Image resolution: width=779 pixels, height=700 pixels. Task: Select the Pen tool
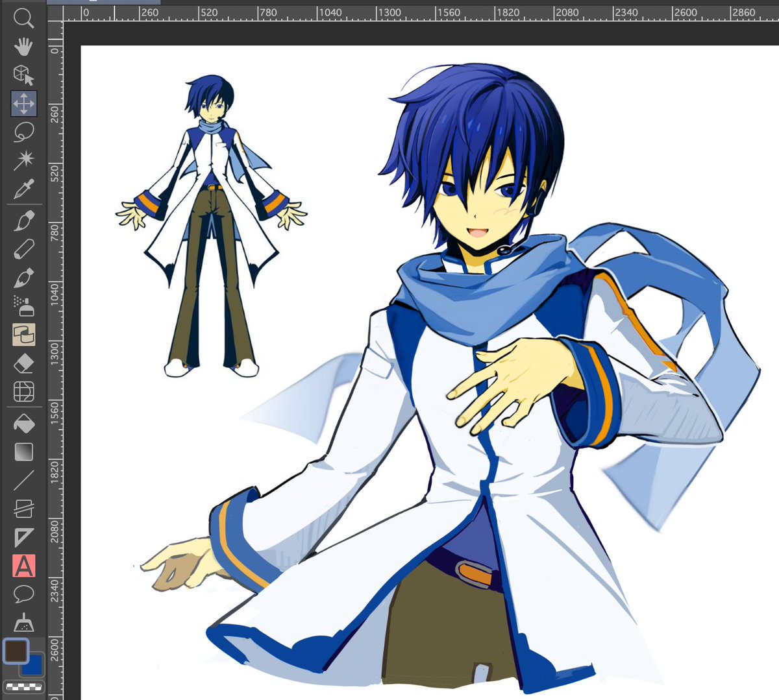[23, 221]
